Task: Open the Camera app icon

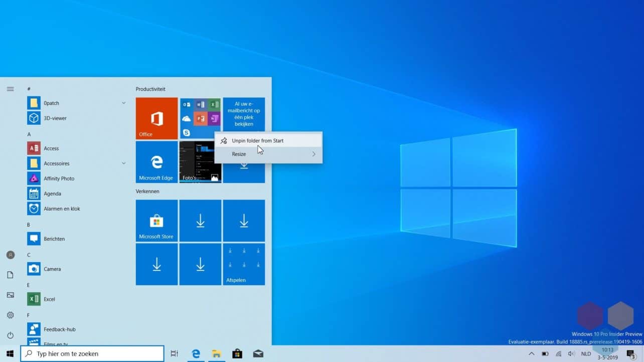Action: pos(34,269)
